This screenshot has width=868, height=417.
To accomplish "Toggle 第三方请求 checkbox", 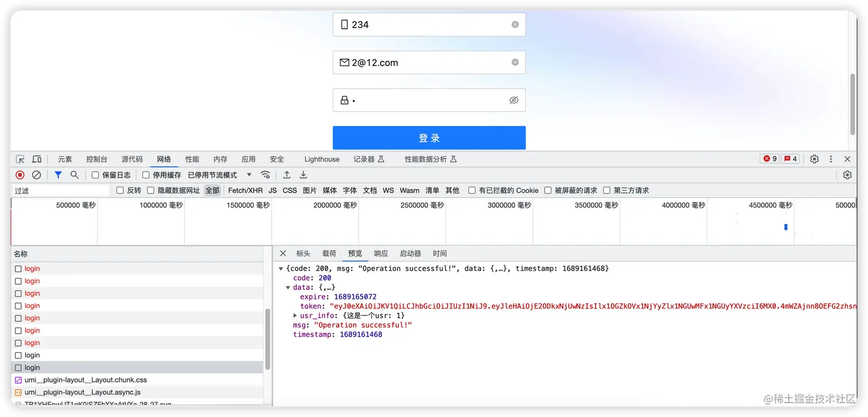I will pos(607,190).
